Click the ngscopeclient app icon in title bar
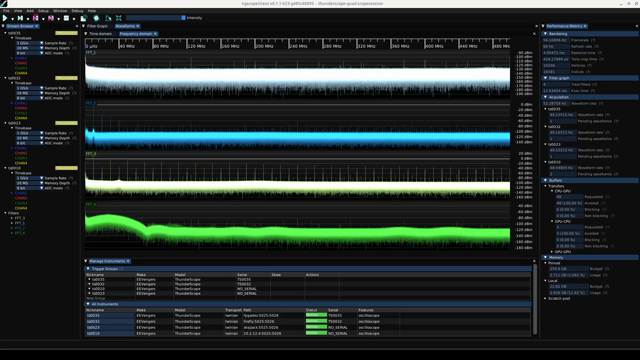Image resolution: width=640 pixels, height=360 pixels. tap(4, 3)
